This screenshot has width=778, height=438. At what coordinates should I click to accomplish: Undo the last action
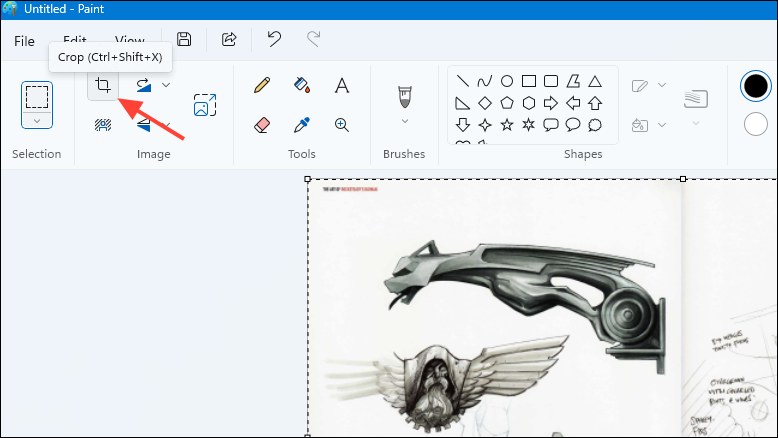(274, 39)
